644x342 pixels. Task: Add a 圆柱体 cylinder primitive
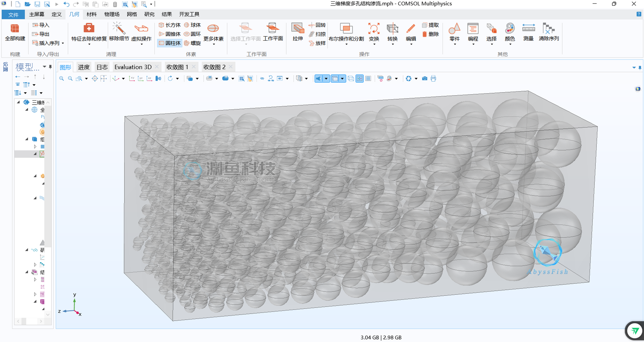170,43
